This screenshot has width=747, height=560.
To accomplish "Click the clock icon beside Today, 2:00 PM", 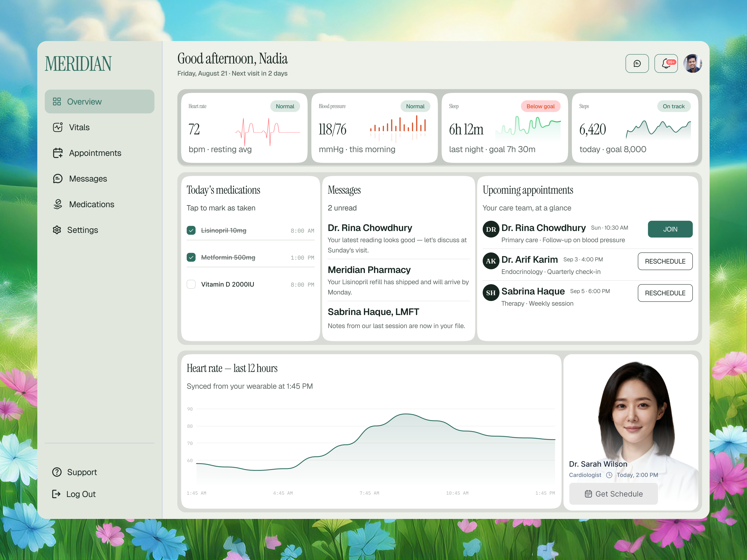I will 609,475.
